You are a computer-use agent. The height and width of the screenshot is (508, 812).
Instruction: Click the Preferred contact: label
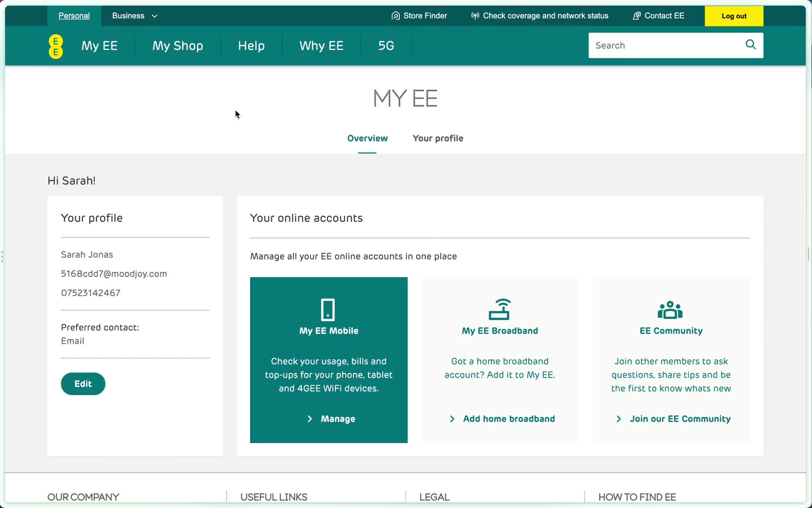100,327
